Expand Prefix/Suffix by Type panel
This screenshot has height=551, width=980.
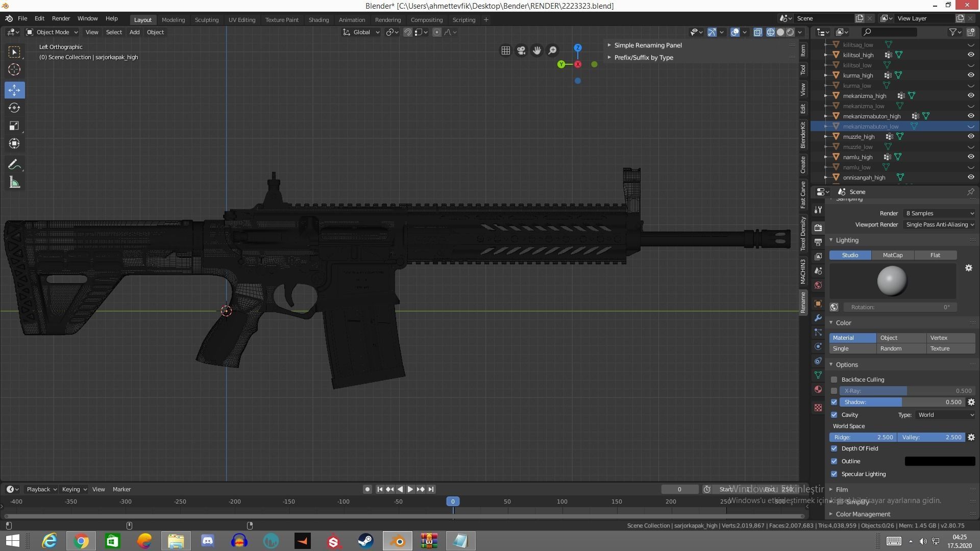[x=643, y=58]
